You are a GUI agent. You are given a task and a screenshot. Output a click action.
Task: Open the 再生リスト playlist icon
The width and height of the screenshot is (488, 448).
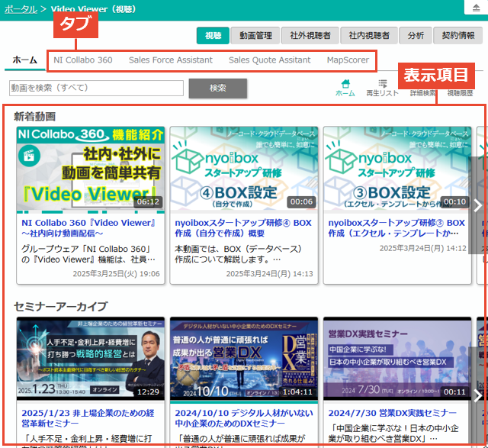(x=383, y=88)
